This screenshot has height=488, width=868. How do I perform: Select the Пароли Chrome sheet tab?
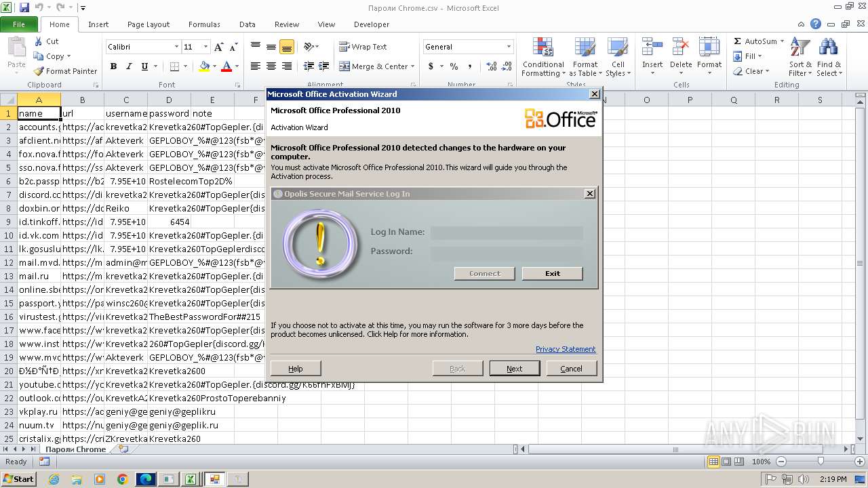(76, 449)
